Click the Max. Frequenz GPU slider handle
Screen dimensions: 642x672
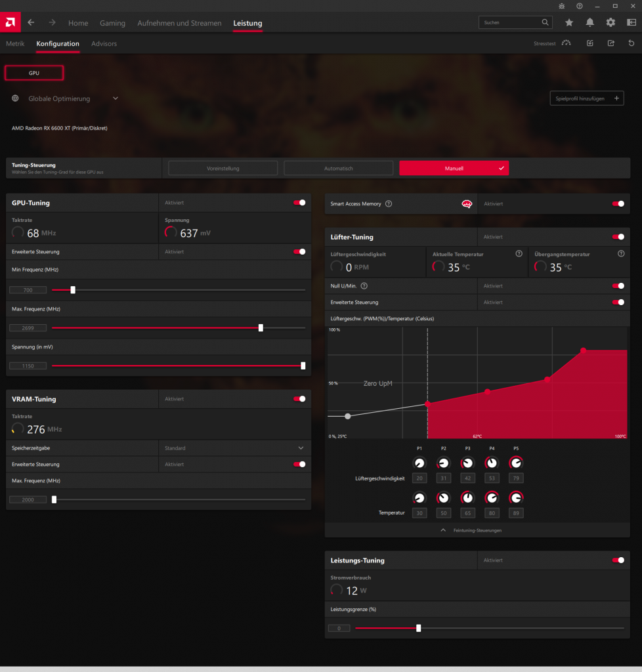click(x=261, y=328)
